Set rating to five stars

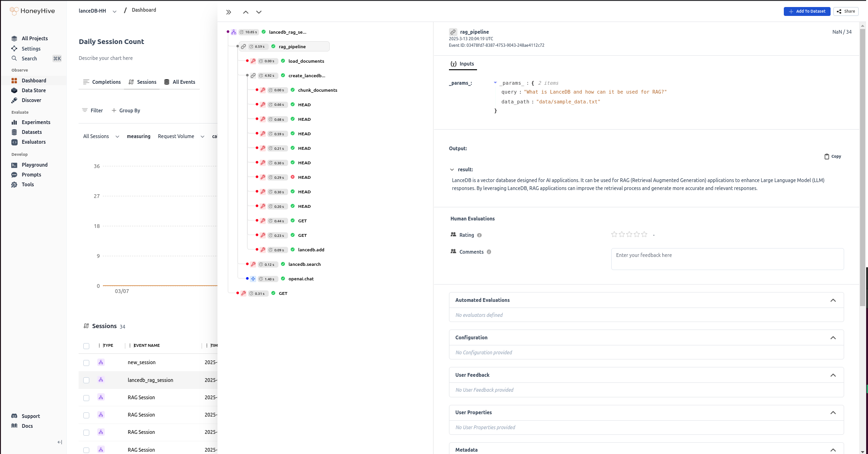[644, 234]
